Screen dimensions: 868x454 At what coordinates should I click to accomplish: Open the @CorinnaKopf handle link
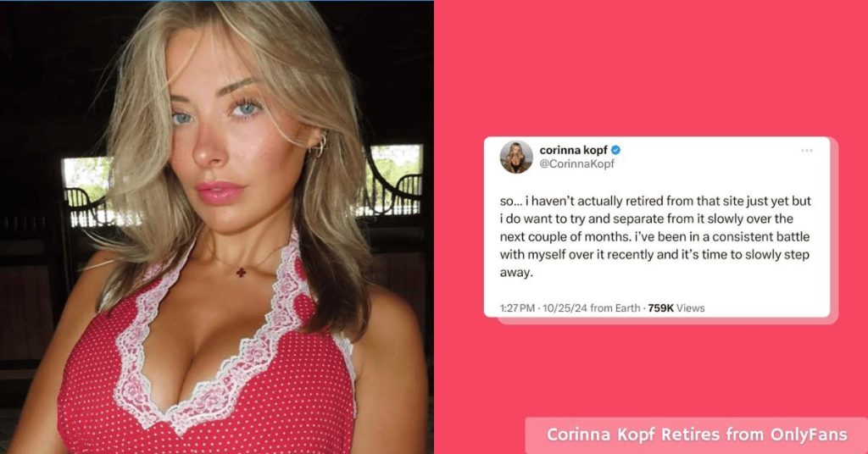[576, 163]
